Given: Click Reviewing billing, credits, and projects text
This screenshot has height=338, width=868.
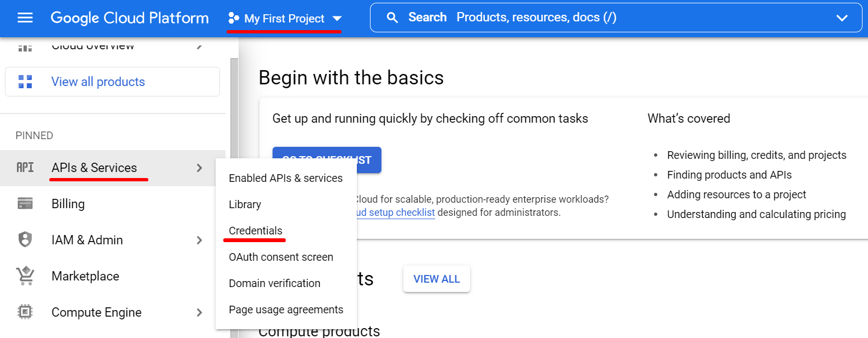Looking at the screenshot, I should [x=756, y=155].
